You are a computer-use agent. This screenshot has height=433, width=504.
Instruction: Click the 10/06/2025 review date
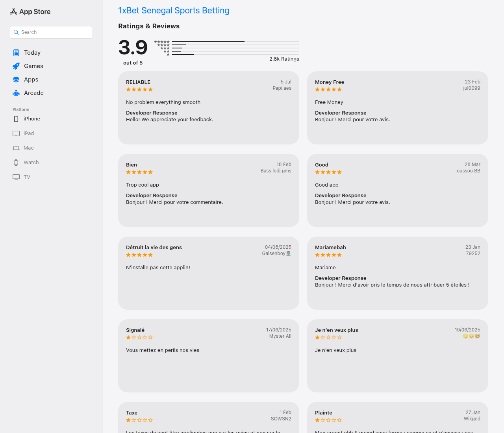click(x=467, y=330)
